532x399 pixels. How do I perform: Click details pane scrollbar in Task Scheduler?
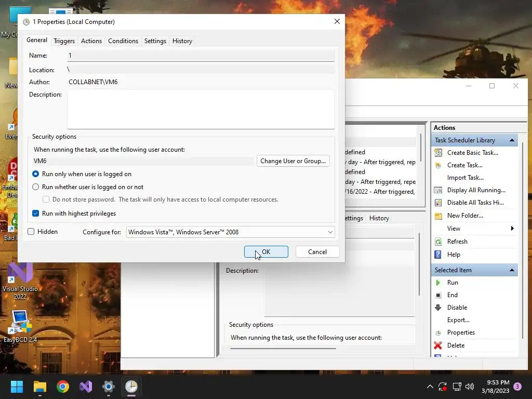pyautogui.click(x=419, y=264)
